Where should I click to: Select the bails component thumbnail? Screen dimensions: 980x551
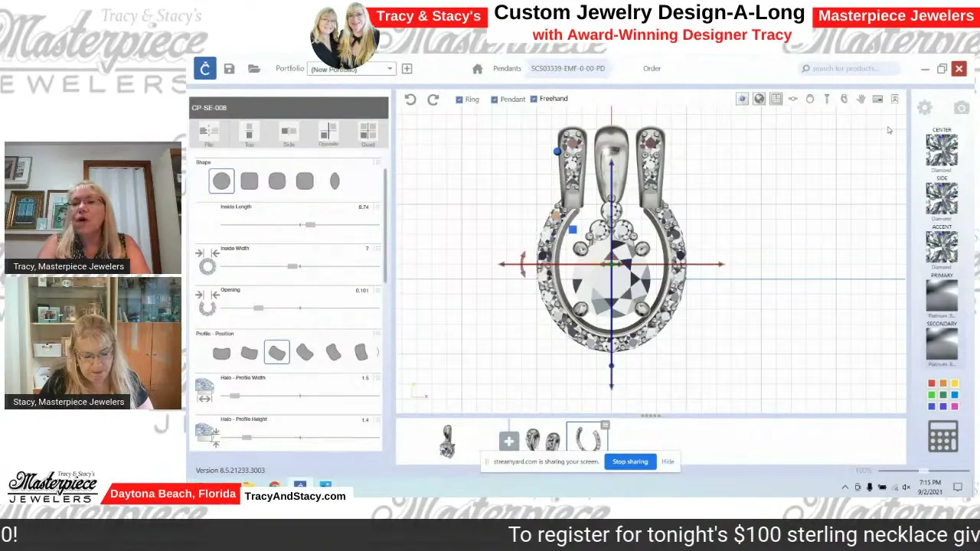542,441
